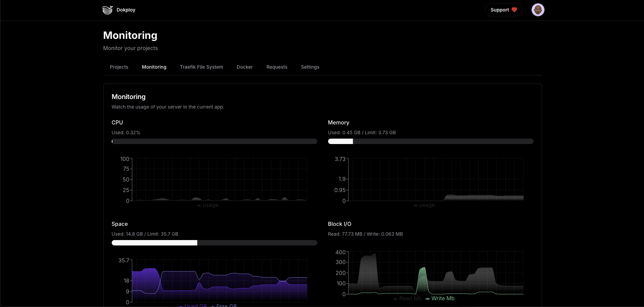Click the Memory usage progress bar
The image size is (644, 307).
[x=430, y=141]
